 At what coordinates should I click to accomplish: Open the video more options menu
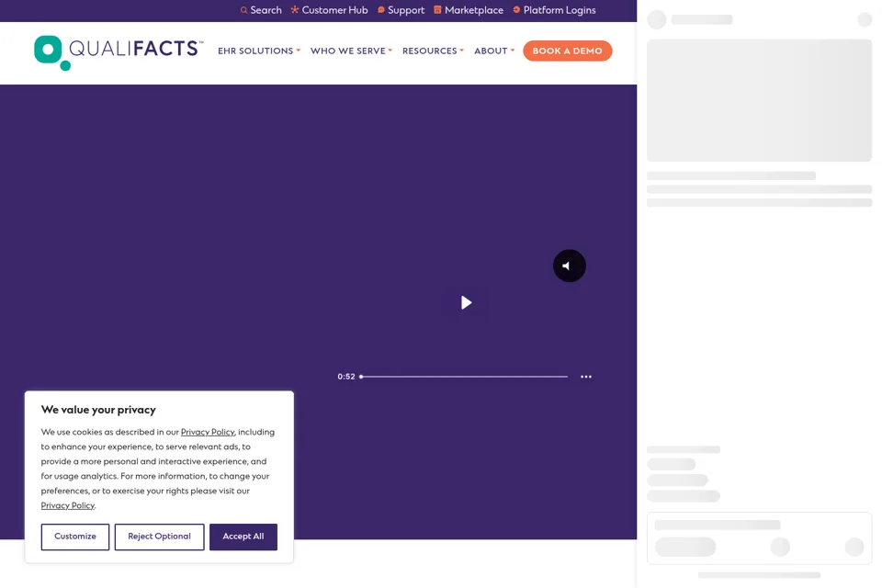(x=586, y=377)
